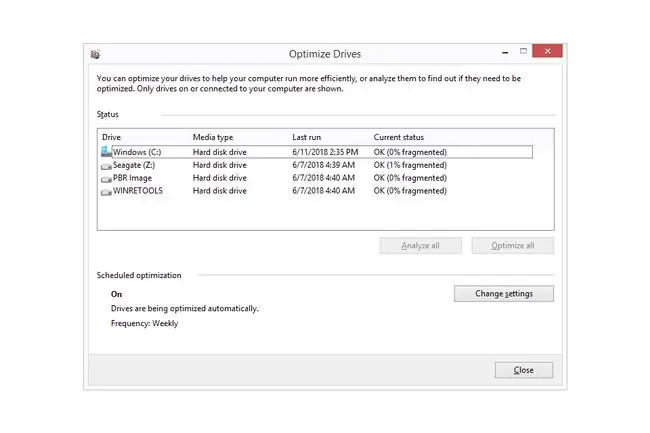Screen dimensions: 650x433
Task: Click Windows (C:) Hard disk drive media type
Action: tap(220, 152)
